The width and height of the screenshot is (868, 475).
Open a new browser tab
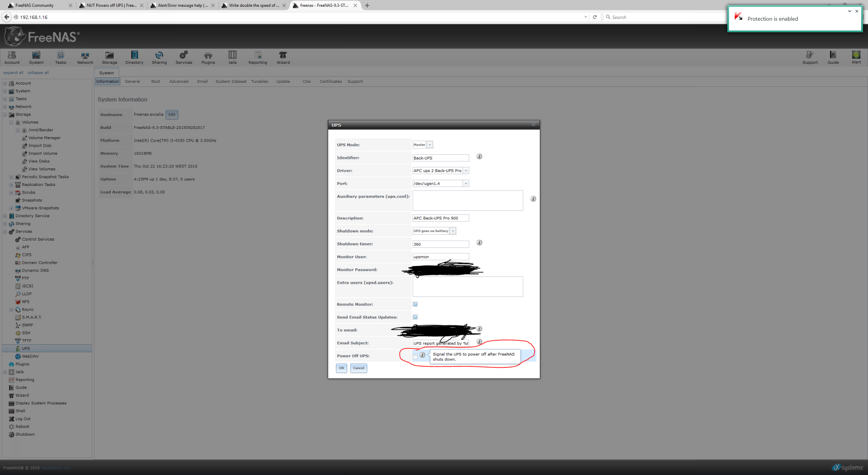coord(367,5)
